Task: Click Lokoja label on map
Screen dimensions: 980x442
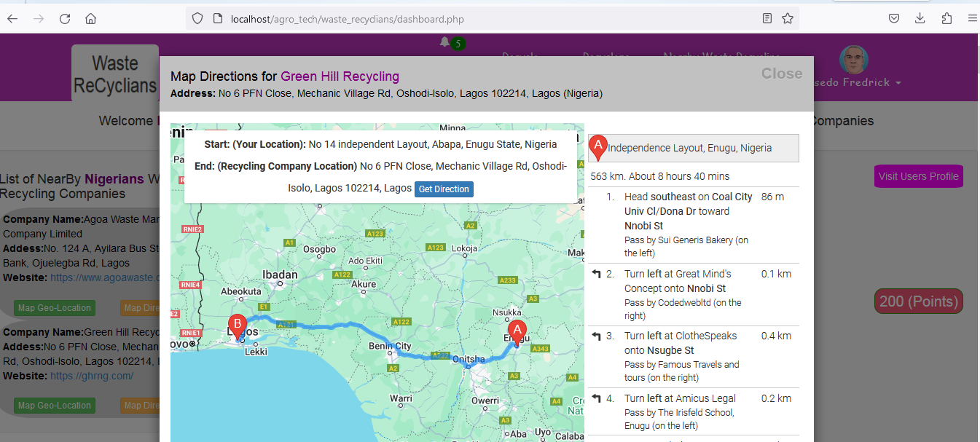Action: pyautogui.click(x=465, y=248)
